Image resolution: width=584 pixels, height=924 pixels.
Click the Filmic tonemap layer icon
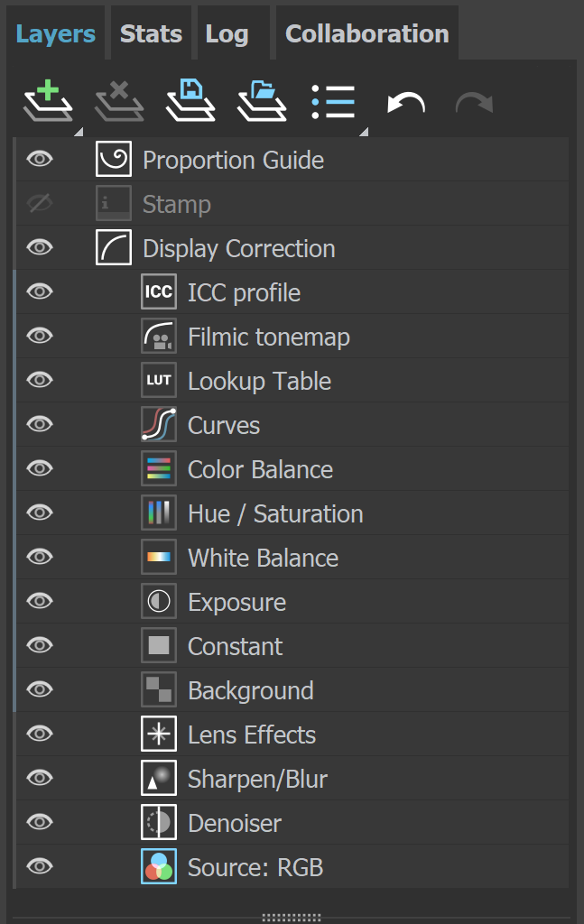coord(158,336)
